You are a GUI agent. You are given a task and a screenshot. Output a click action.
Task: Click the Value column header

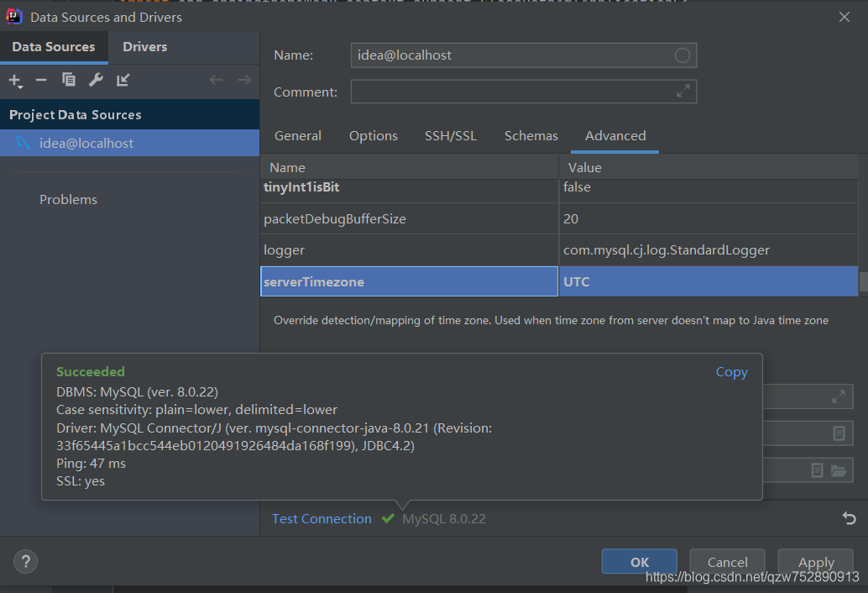(709, 167)
